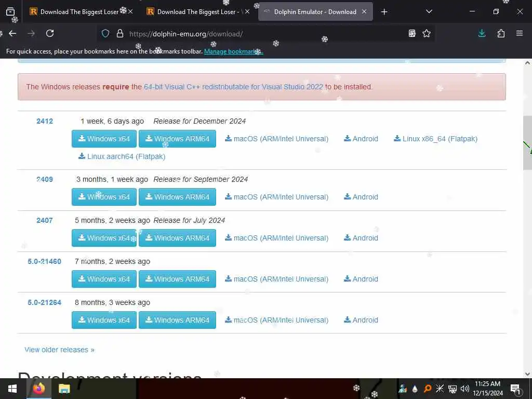Open the 5.0-21460 release link
This screenshot has width=532, height=399.
pos(45,261)
